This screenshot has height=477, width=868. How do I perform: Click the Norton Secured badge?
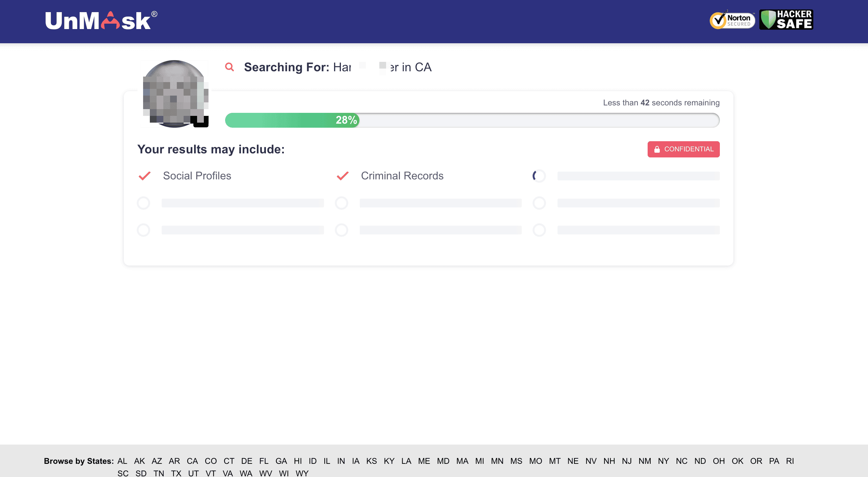point(732,20)
